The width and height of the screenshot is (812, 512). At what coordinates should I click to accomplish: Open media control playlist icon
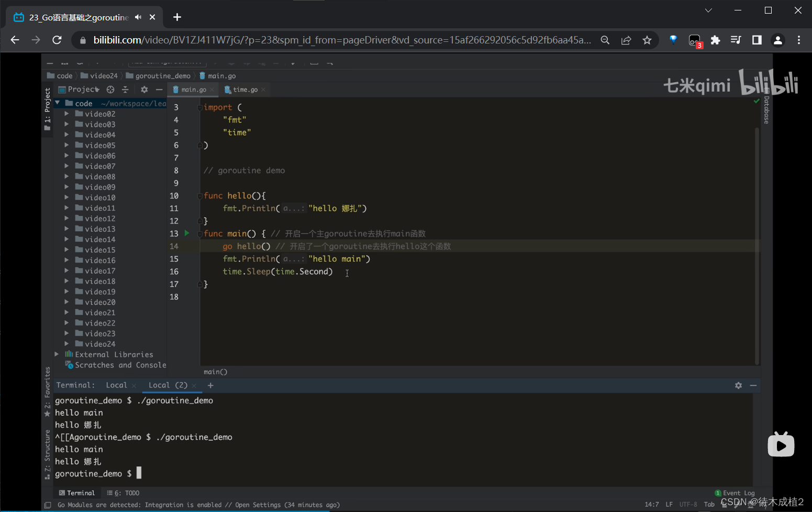click(736, 40)
